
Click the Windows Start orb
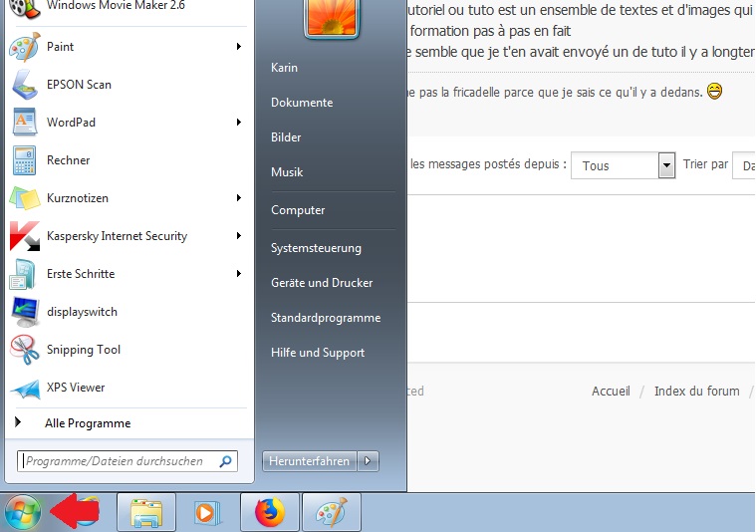pyautogui.click(x=22, y=513)
